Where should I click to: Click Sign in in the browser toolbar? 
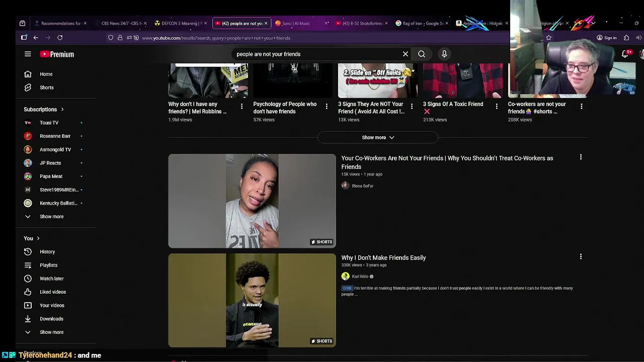coord(606,38)
